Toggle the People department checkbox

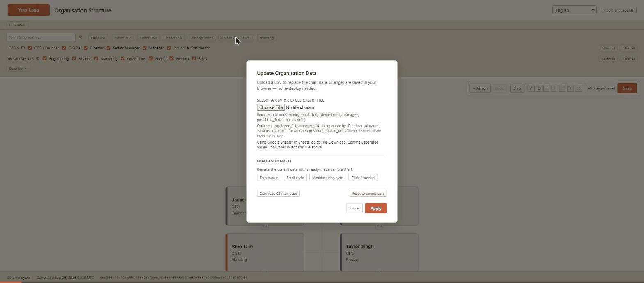151,58
